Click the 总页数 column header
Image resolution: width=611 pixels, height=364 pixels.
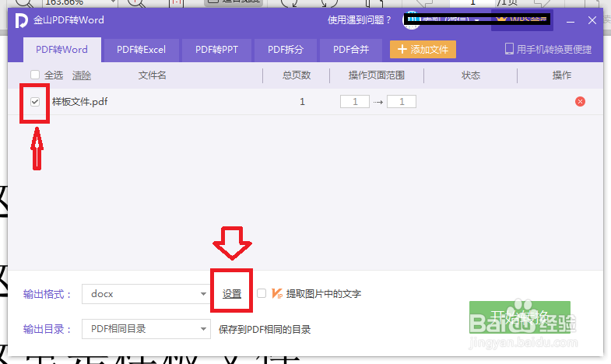[297, 75]
